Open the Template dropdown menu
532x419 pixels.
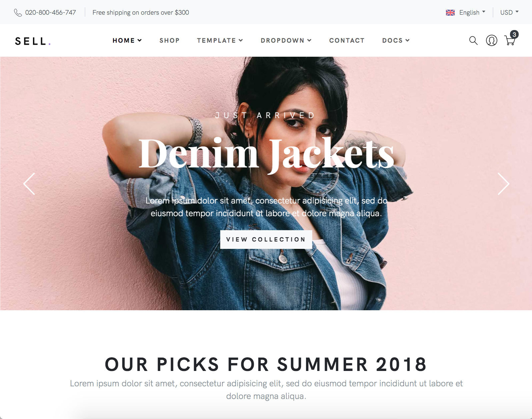point(220,40)
